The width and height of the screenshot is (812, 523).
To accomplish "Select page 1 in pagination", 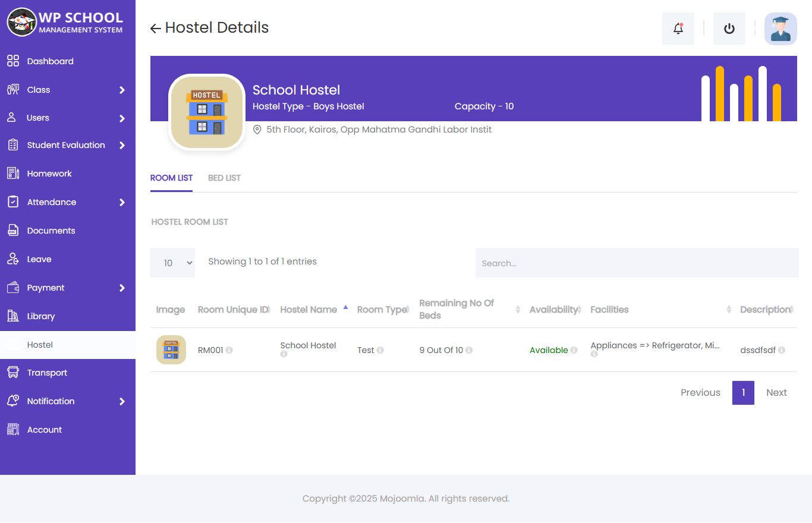I will (x=743, y=393).
